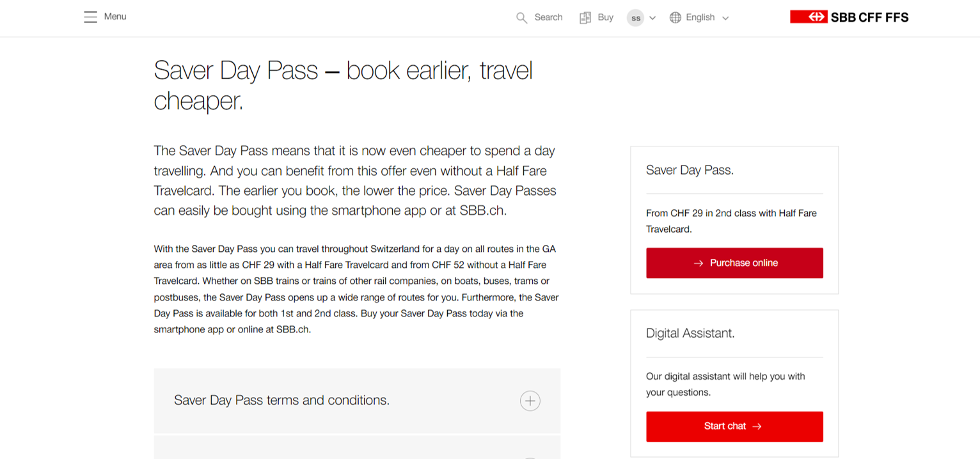Click the Purchase online button
Viewport: 980px width, 459px height.
pyautogui.click(x=734, y=263)
